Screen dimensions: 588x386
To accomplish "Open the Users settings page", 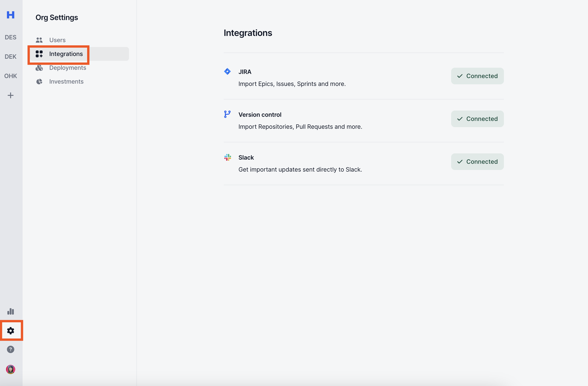I will [x=57, y=40].
